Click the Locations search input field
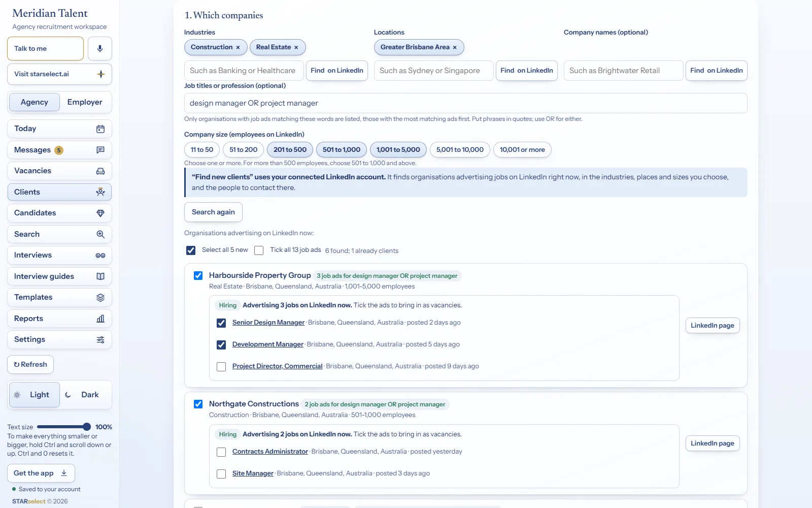 (434, 71)
